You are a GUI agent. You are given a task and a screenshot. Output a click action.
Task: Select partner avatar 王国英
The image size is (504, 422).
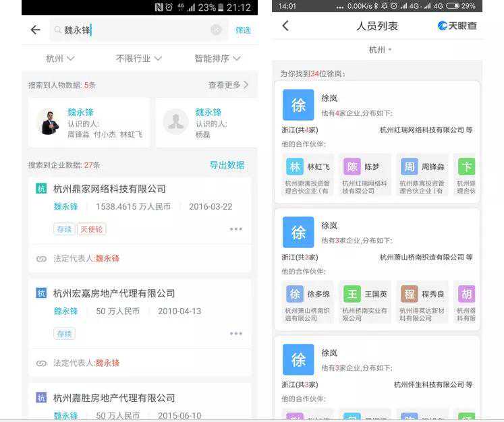352,294
